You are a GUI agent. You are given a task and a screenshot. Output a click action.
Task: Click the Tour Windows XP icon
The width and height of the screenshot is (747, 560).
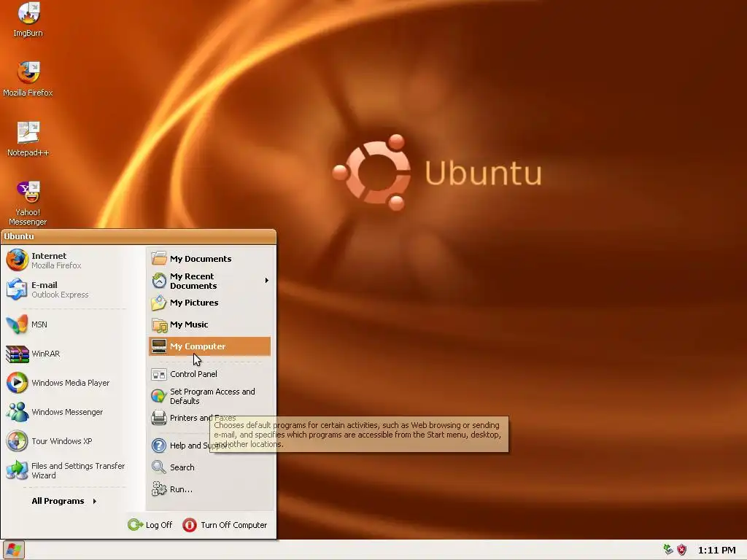pyautogui.click(x=18, y=441)
